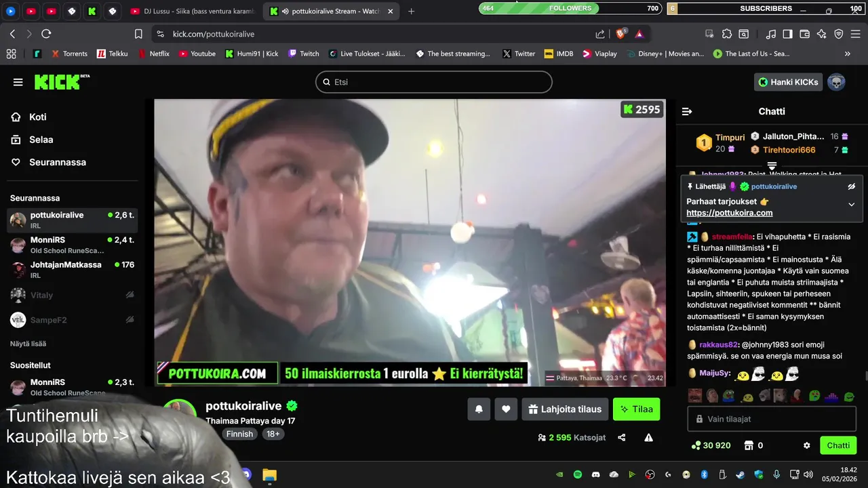Select the pottukoiralive Stream tab
Screen dimensions: 868x488
[x=332, y=11]
